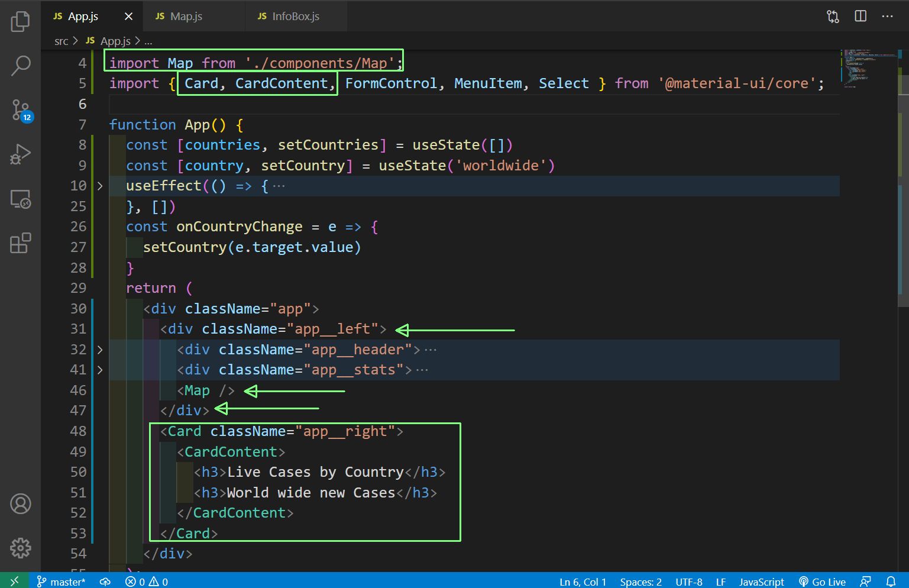Open the notifications bell icon
Viewport: 909px width, 588px height.
[891, 581]
